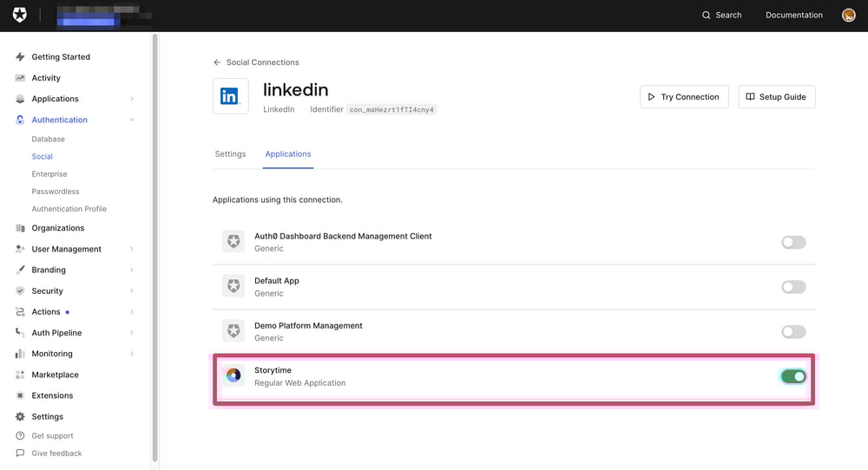Open Authentication Profile menu item
The image size is (868, 470).
[69, 209]
